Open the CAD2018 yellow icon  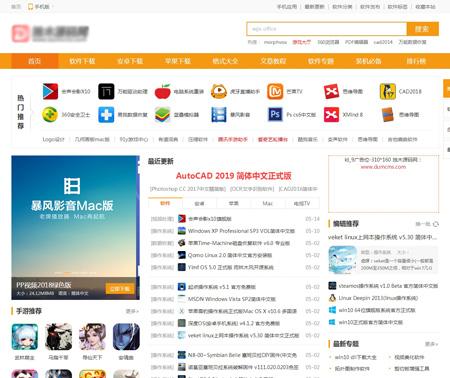[387, 91]
